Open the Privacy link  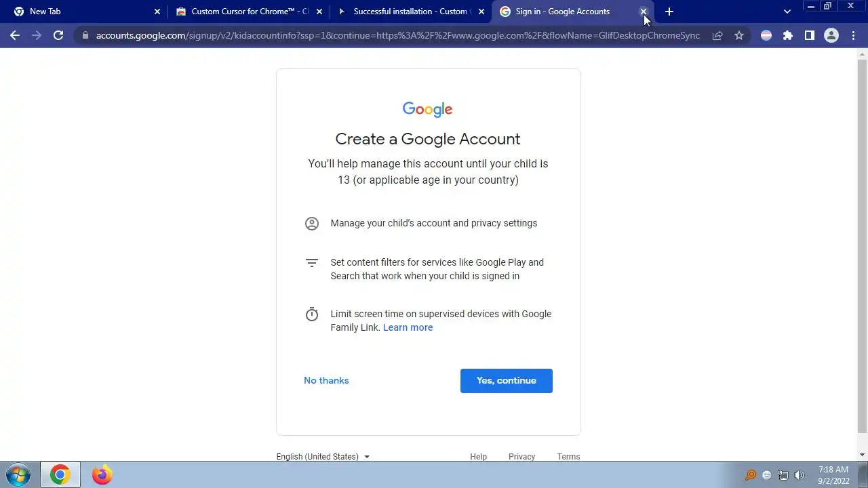(522, 457)
